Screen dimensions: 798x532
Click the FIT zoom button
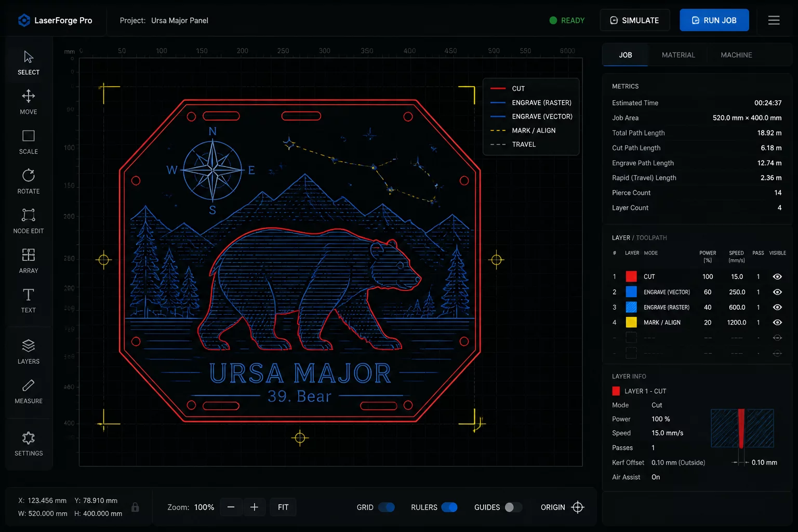click(283, 507)
